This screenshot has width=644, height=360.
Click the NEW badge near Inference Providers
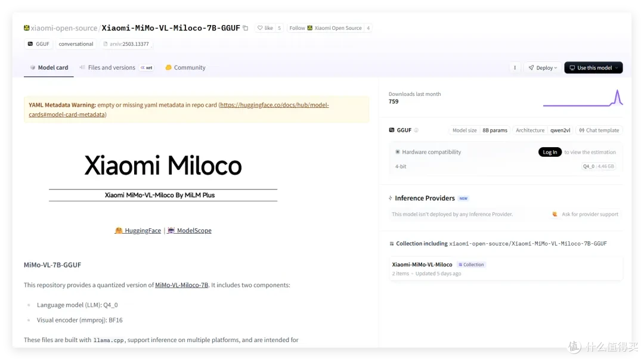pyautogui.click(x=463, y=198)
